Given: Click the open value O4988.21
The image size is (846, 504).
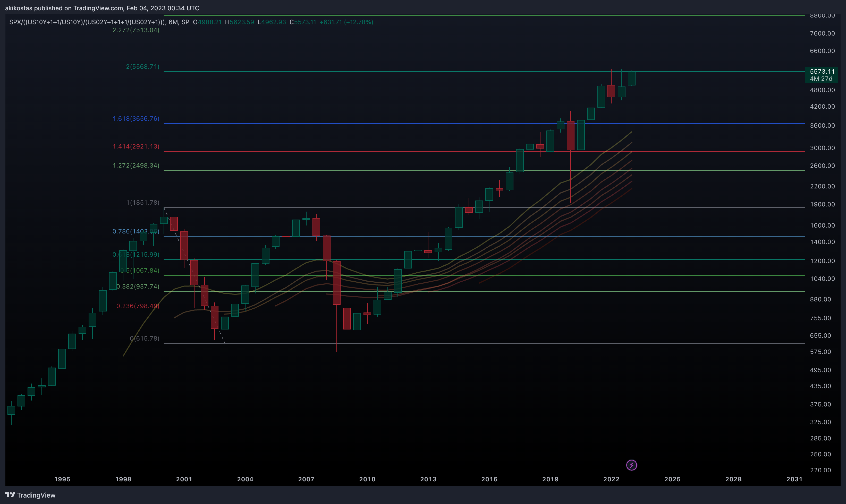Looking at the screenshot, I should [207, 22].
